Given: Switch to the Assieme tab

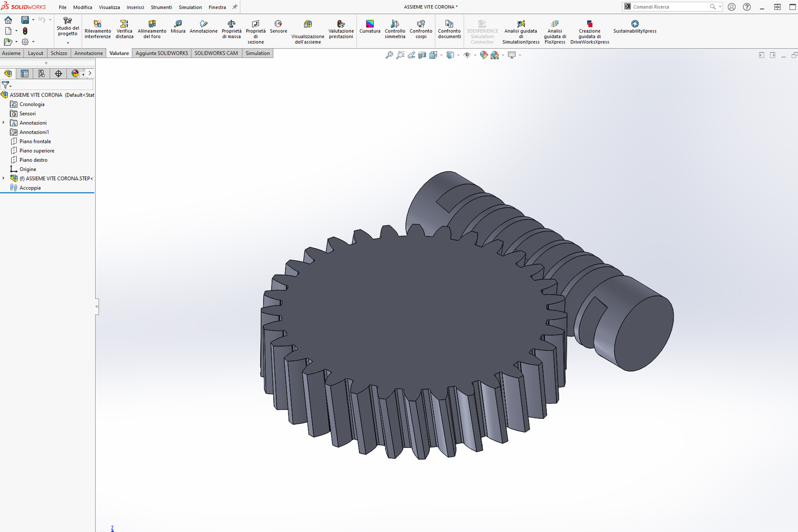Looking at the screenshot, I should [x=11, y=53].
